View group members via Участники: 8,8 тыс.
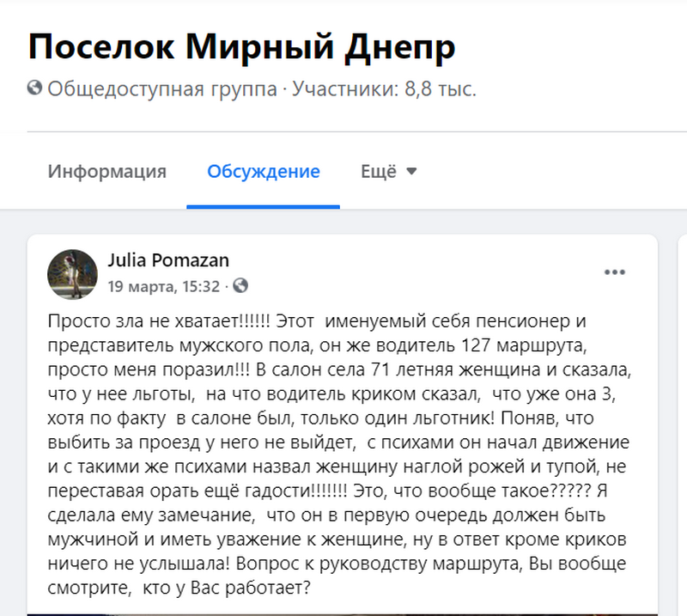The width and height of the screenshot is (687, 616). click(x=384, y=88)
